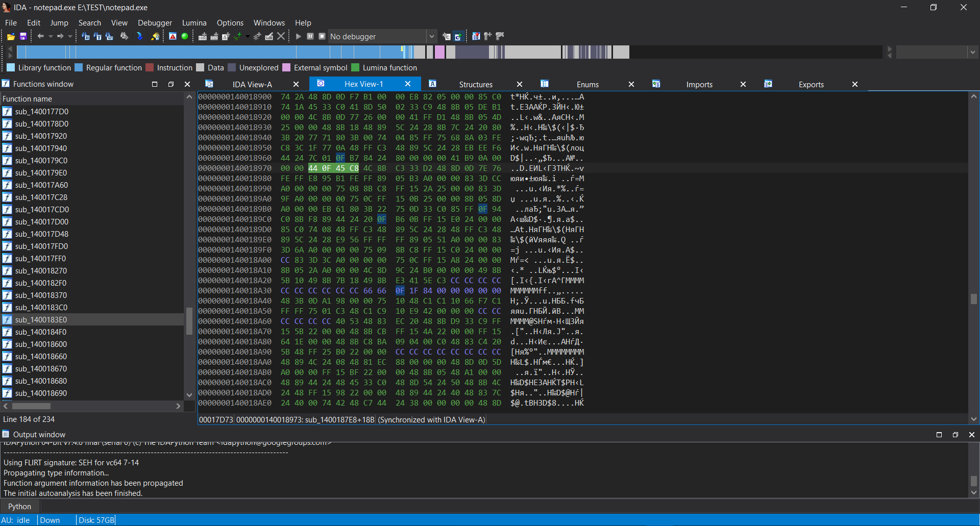Click the External symbol color swatch
The width and height of the screenshot is (980, 526).
(x=286, y=67)
